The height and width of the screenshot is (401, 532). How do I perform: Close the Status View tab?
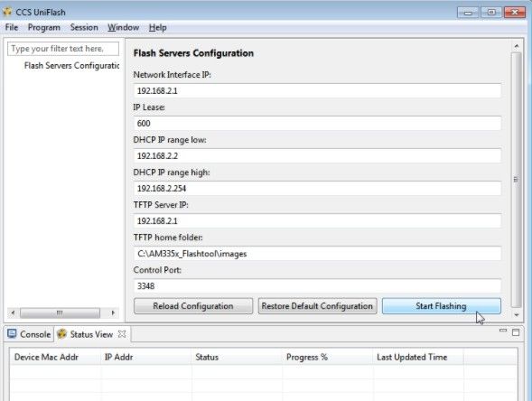[122, 334]
